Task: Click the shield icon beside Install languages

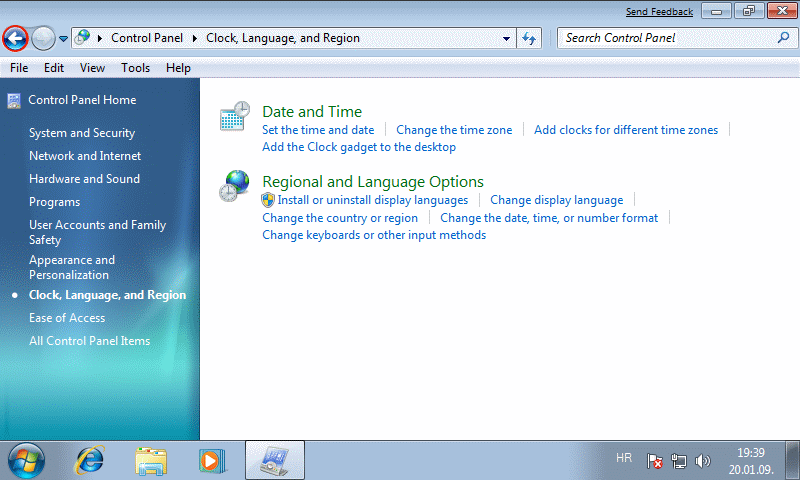Action: pyautogui.click(x=268, y=200)
